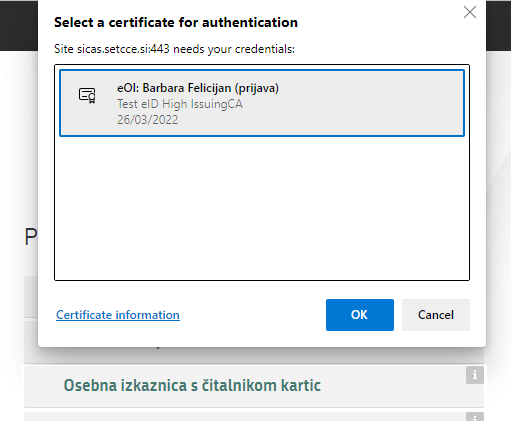Click the Test eID High IssuingCA issuer text
Viewport: 511px width, 421px height.
coord(180,104)
